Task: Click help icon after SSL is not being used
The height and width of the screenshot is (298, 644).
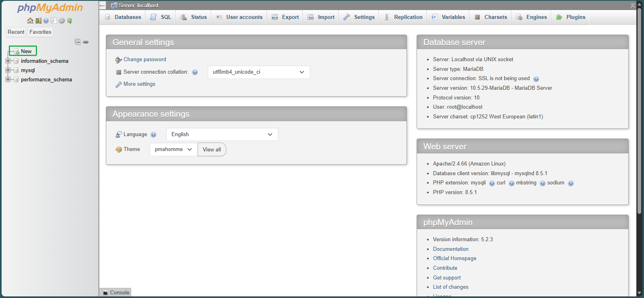Action: [536, 79]
